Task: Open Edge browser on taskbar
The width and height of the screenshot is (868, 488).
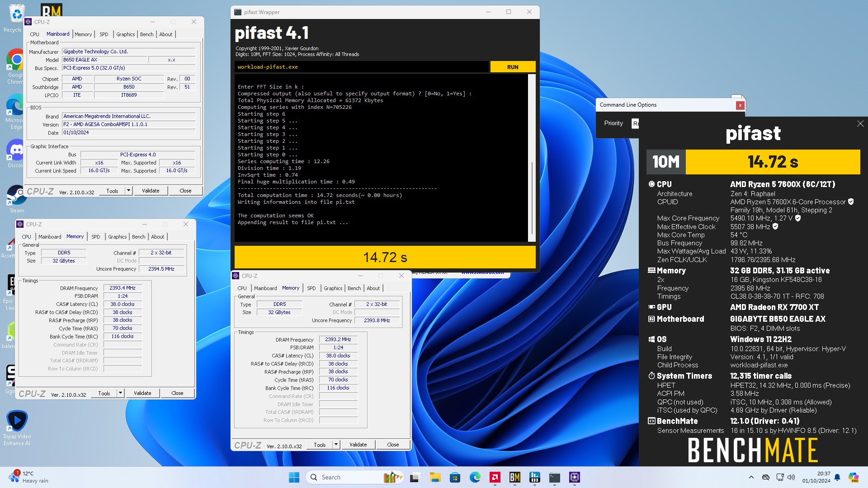Action: coord(475,477)
